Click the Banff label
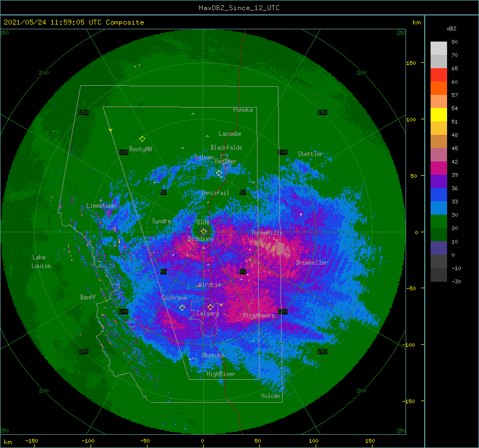 point(88,297)
